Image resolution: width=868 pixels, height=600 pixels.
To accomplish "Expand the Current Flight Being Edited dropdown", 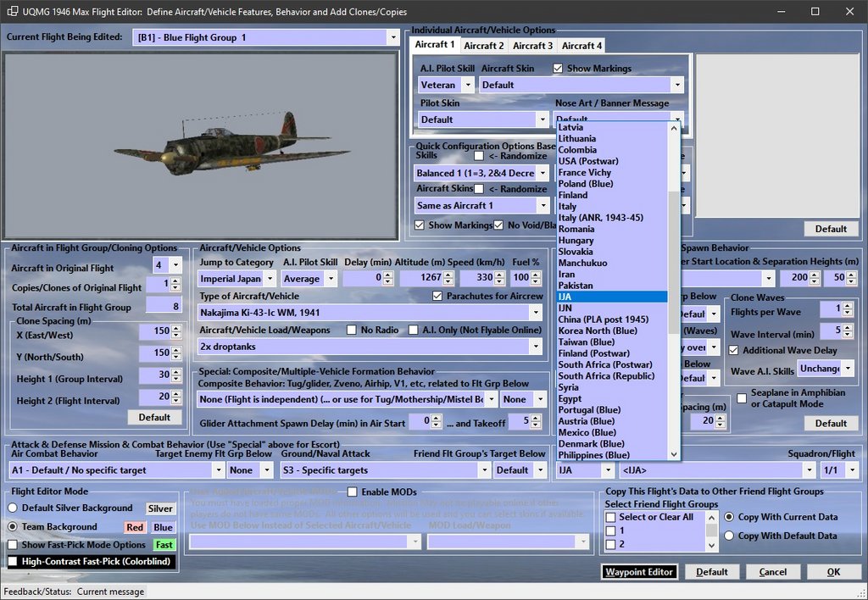I will [x=392, y=37].
